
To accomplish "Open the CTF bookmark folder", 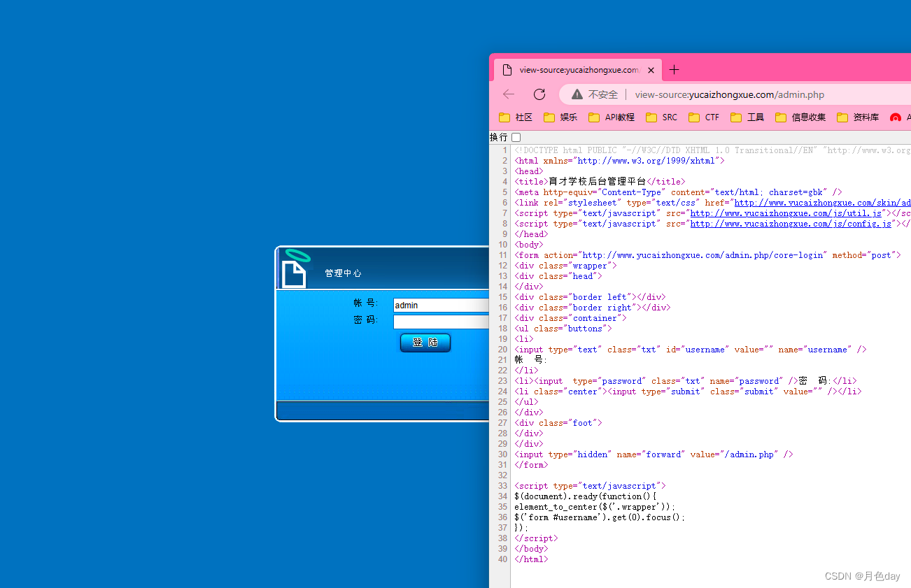I will point(704,117).
